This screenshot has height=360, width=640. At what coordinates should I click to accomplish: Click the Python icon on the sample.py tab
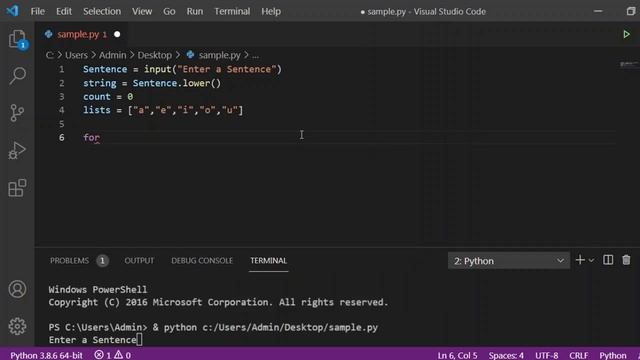[49, 34]
